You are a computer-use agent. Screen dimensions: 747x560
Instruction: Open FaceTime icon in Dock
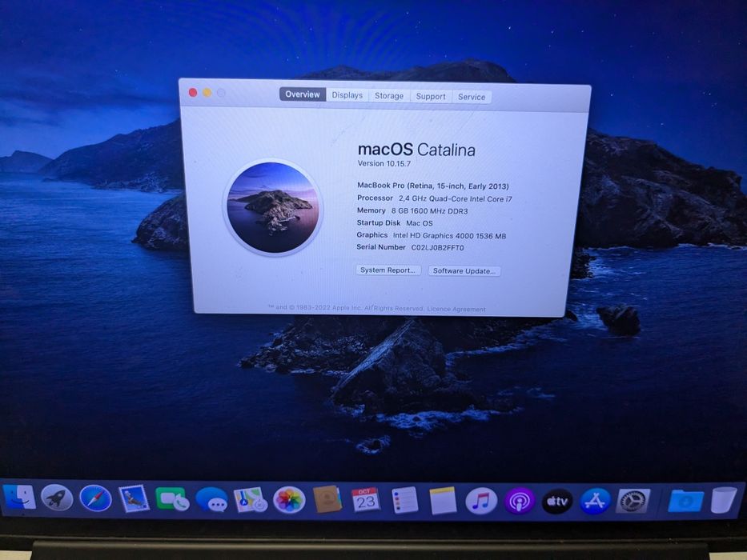(x=172, y=499)
